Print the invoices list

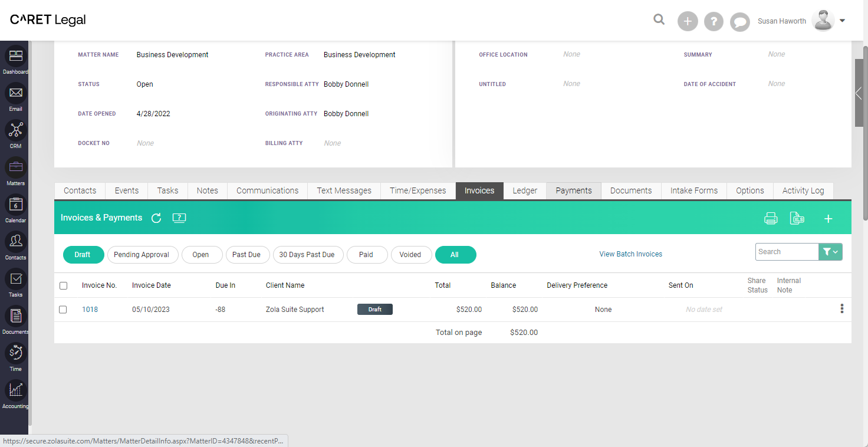pos(771,218)
